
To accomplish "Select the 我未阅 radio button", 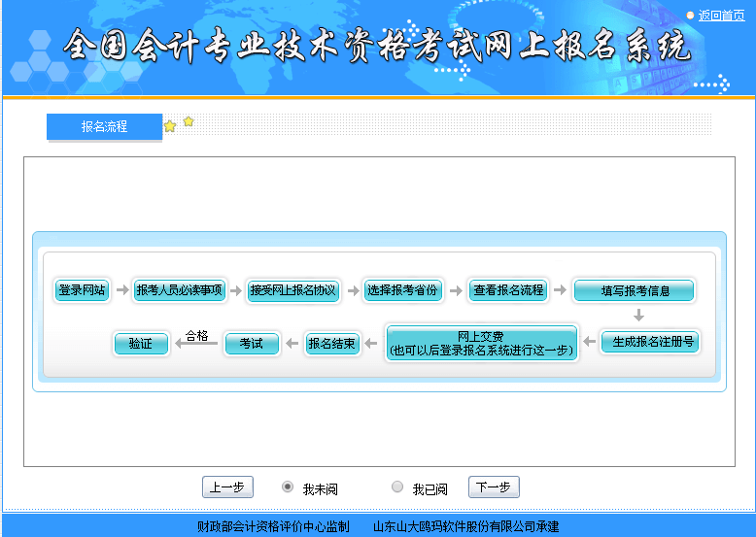I will coord(288,487).
